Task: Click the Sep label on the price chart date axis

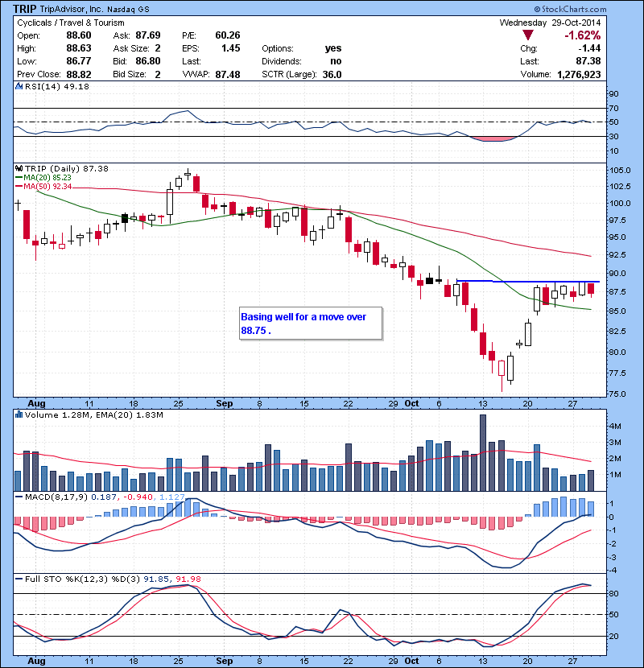Action: pyautogui.click(x=224, y=403)
